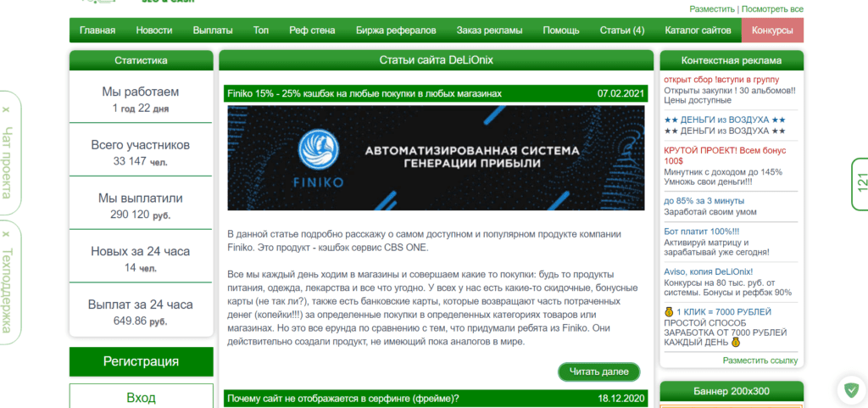Click the Регистрация button

[142, 362]
